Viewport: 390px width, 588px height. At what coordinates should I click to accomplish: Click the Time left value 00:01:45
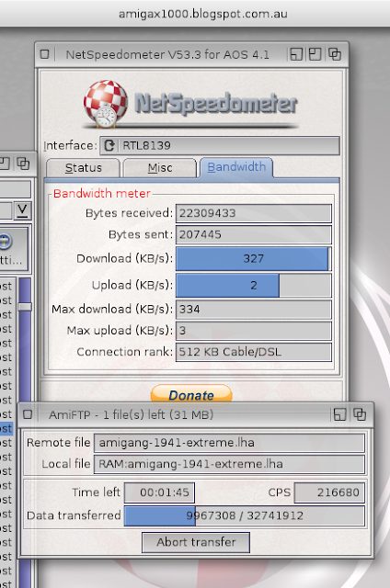click(x=159, y=492)
